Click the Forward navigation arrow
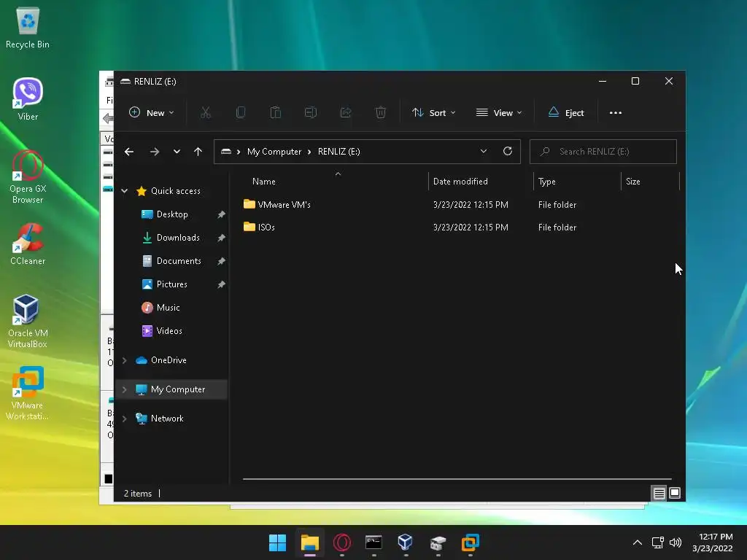Image resolution: width=747 pixels, height=560 pixels. [x=155, y=152]
